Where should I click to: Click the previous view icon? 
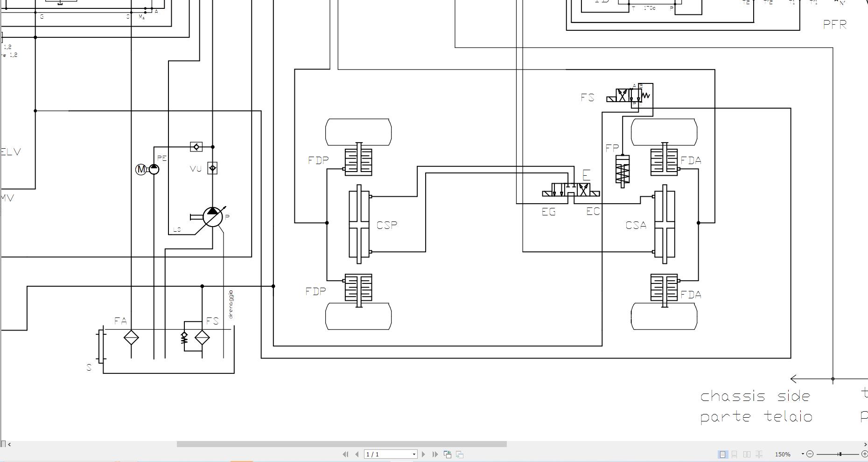pos(448,454)
